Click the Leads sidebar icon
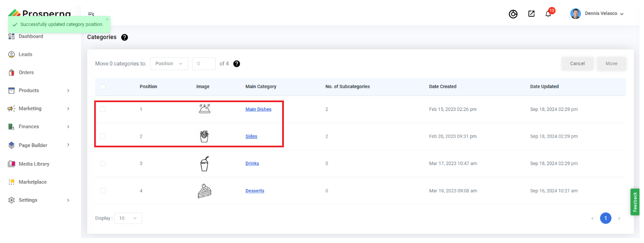Viewport: 644px width, 243px height. click(x=11, y=55)
